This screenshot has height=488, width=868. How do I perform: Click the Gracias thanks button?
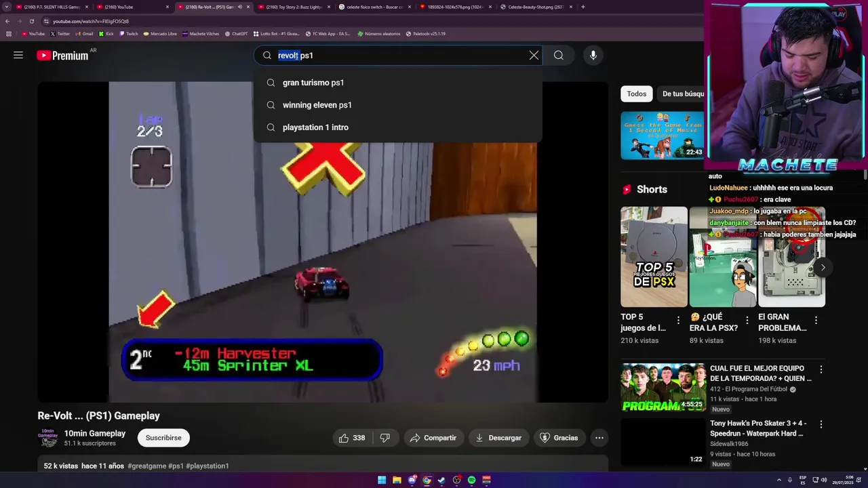click(x=559, y=438)
